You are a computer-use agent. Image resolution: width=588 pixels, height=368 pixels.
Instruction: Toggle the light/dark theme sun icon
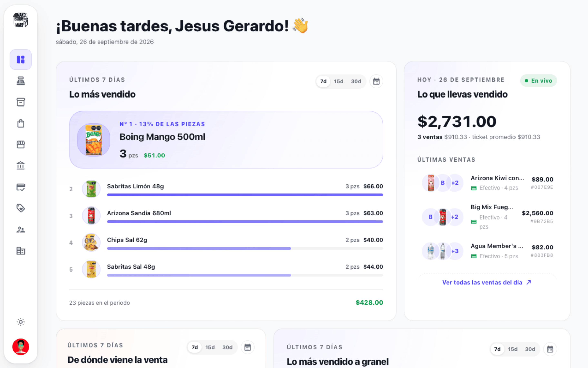click(x=21, y=322)
